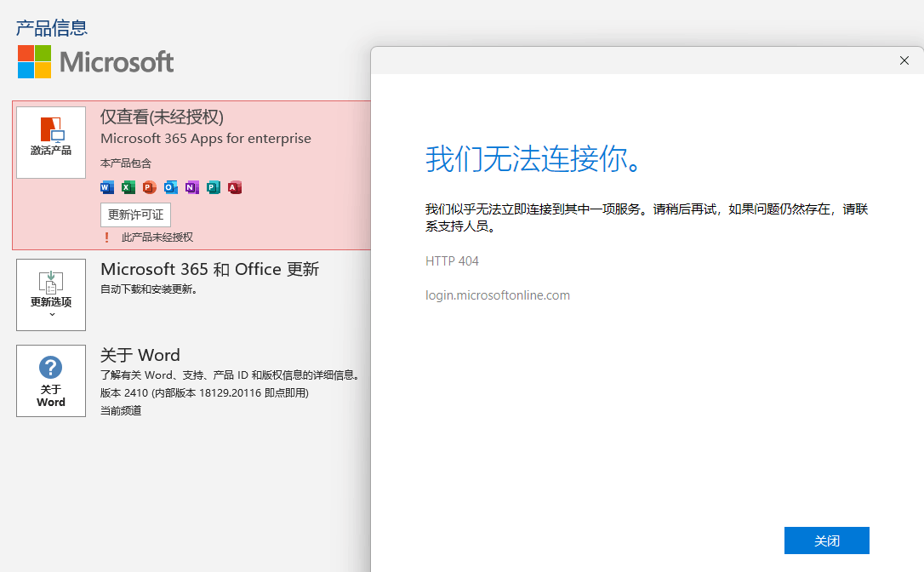924x572 pixels.
Task: Click the login.microsoftonline.com text
Action: point(498,295)
